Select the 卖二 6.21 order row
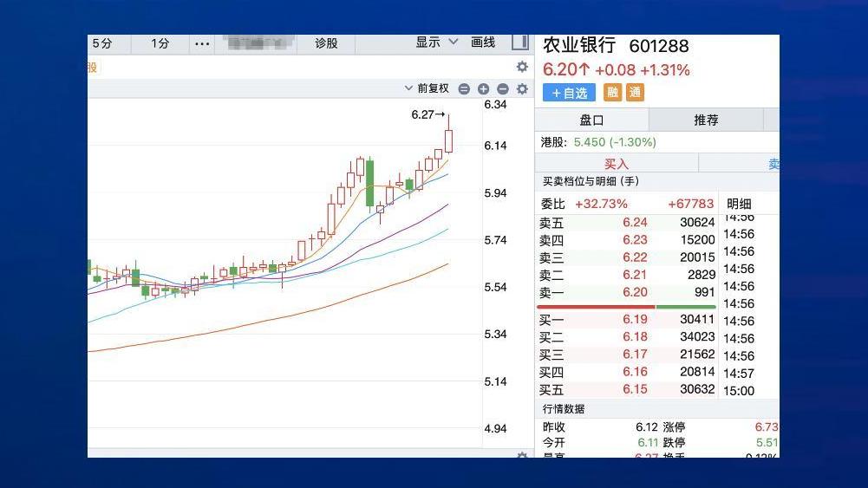Viewport: 868px width, 488px height. (x=627, y=275)
